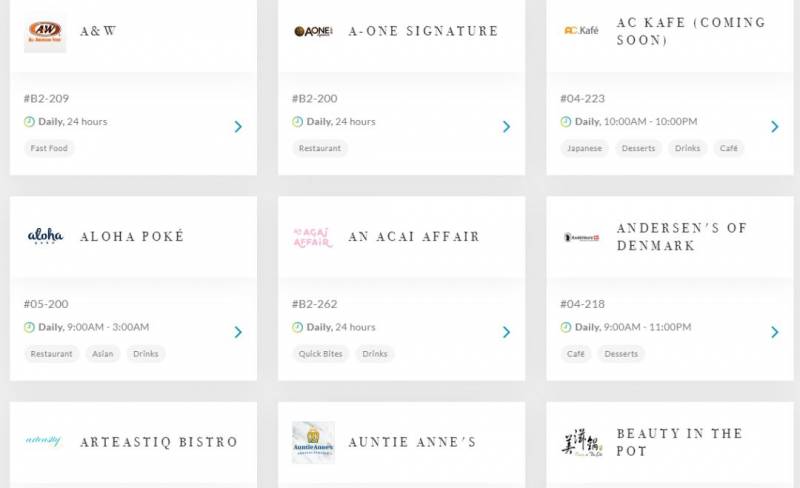Choose the Quick Bites tag

coord(319,354)
